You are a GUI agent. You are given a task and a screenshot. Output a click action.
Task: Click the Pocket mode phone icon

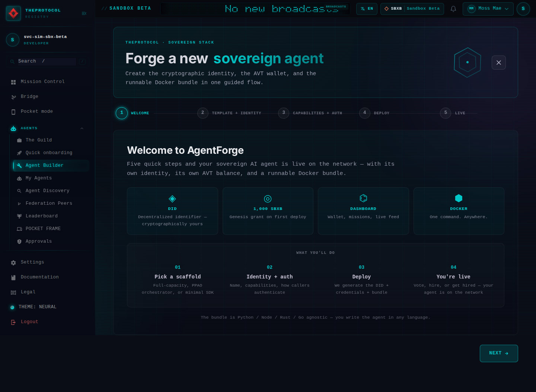[x=13, y=112]
